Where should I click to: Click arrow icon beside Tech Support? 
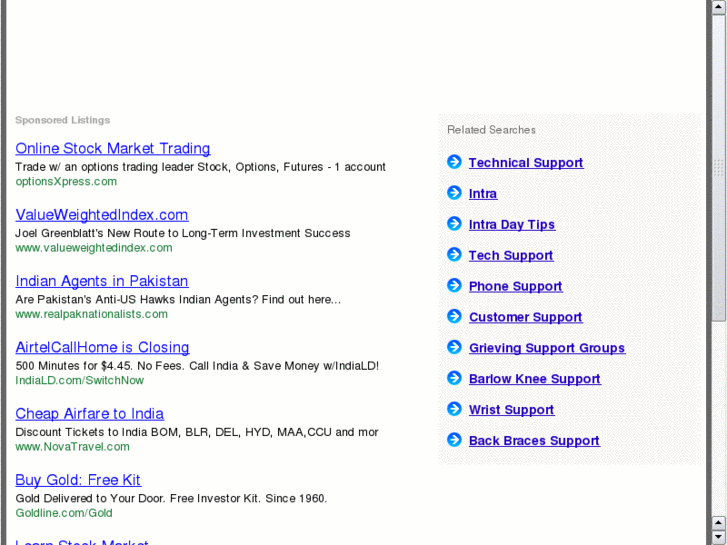pos(454,254)
